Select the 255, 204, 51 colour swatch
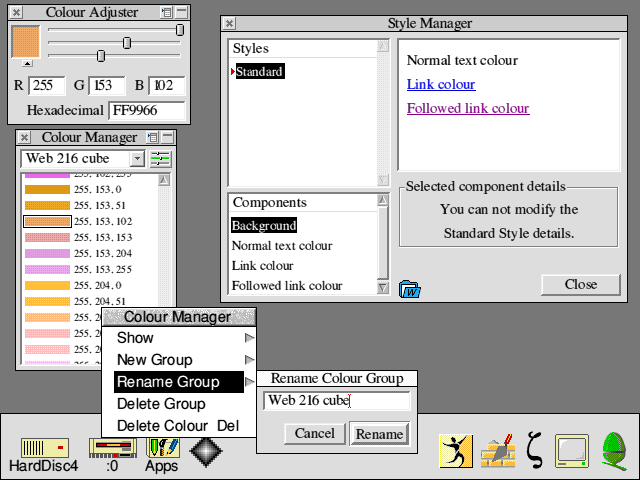This screenshot has width=640, height=480. click(x=47, y=301)
